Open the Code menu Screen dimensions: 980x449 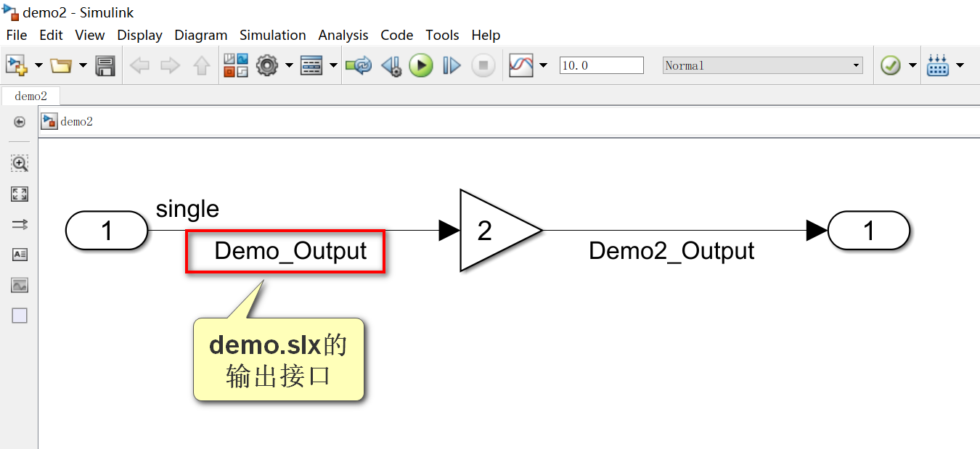[397, 35]
